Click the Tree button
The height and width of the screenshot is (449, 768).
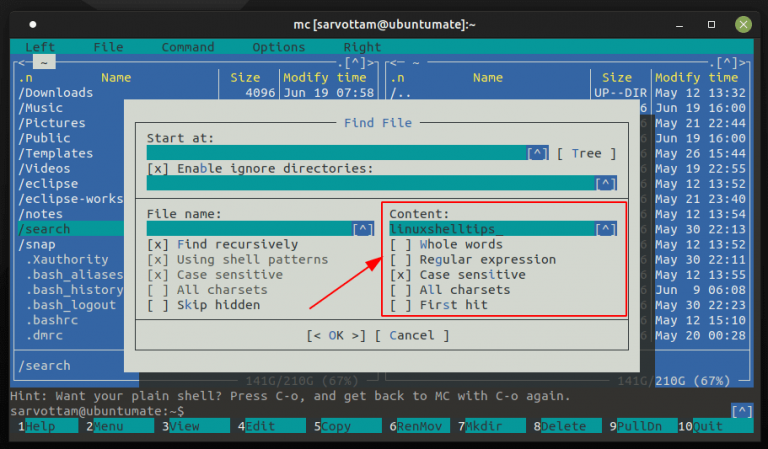click(586, 153)
